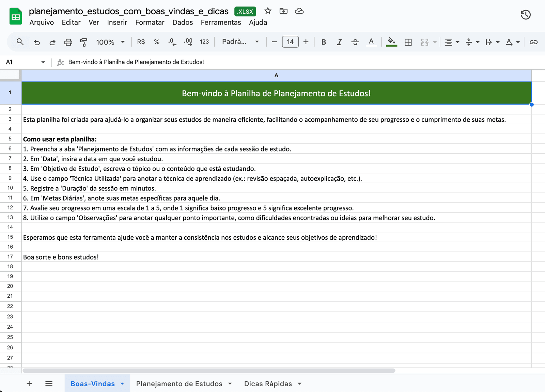The height and width of the screenshot is (392, 545).
Task: Open the Ajuda menu
Action: coord(258,22)
